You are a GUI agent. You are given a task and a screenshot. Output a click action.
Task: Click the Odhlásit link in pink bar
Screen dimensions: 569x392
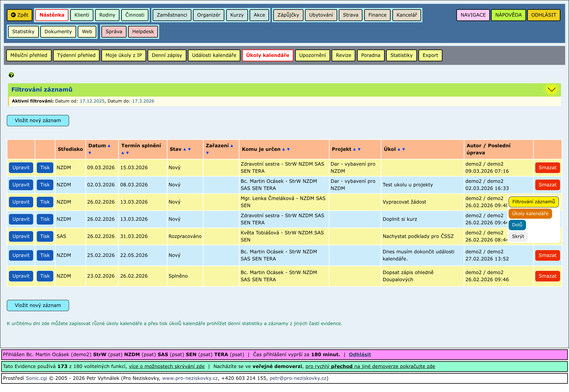coord(360,354)
